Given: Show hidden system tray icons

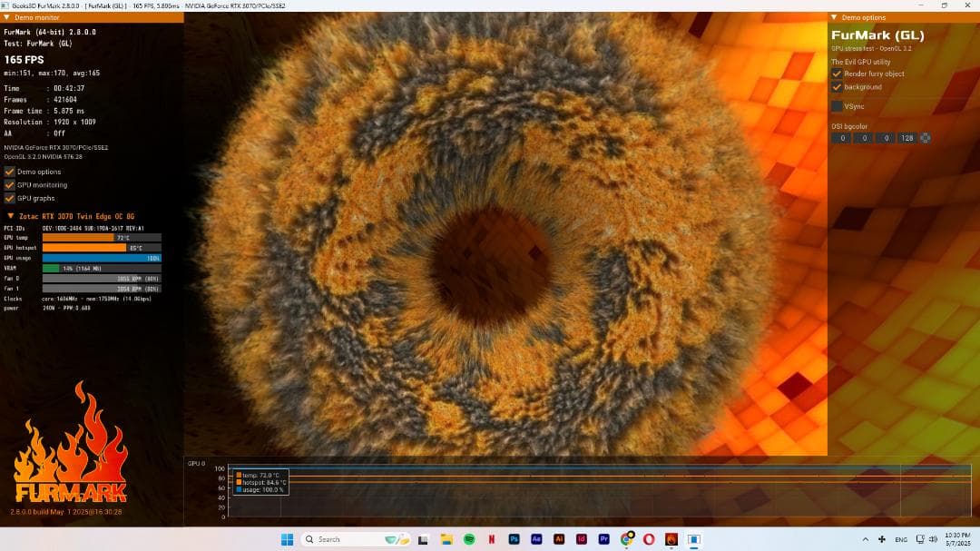Looking at the screenshot, I should coord(865,539).
